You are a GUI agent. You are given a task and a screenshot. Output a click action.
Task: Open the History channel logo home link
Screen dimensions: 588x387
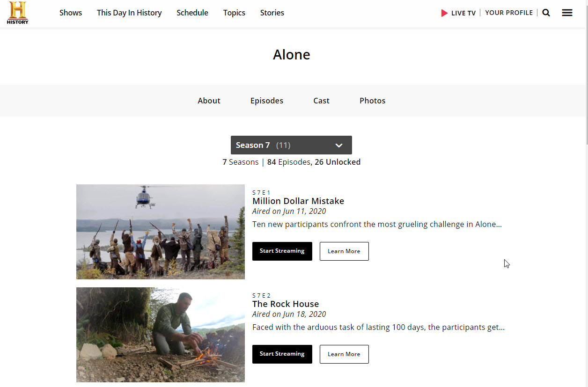click(x=18, y=13)
